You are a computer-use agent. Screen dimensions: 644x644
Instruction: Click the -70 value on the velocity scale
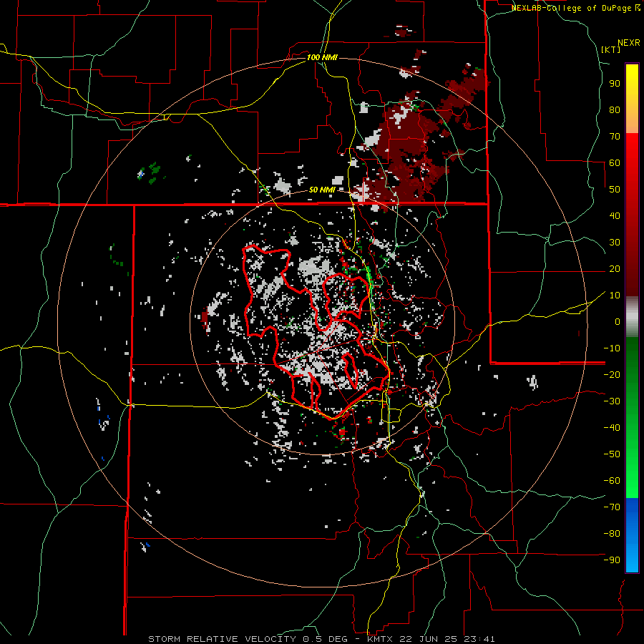point(612,507)
